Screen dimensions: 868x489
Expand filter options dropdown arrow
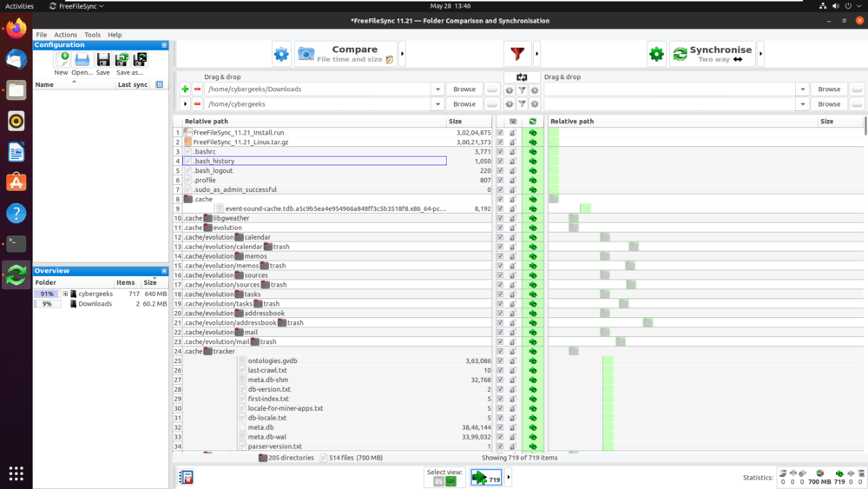[536, 54]
